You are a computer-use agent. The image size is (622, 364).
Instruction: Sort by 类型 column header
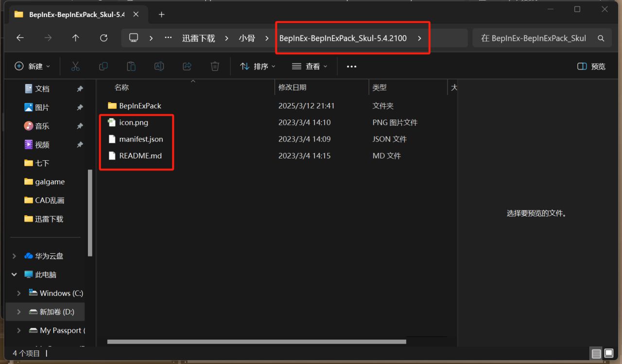pos(380,87)
